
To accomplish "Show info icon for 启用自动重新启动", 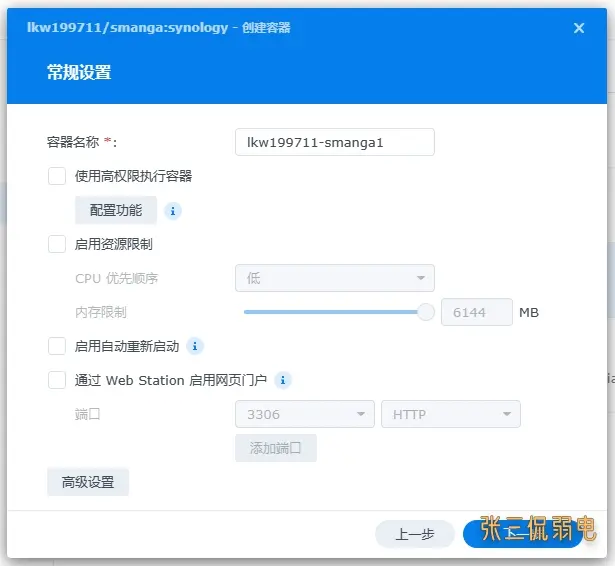I will pos(195,346).
